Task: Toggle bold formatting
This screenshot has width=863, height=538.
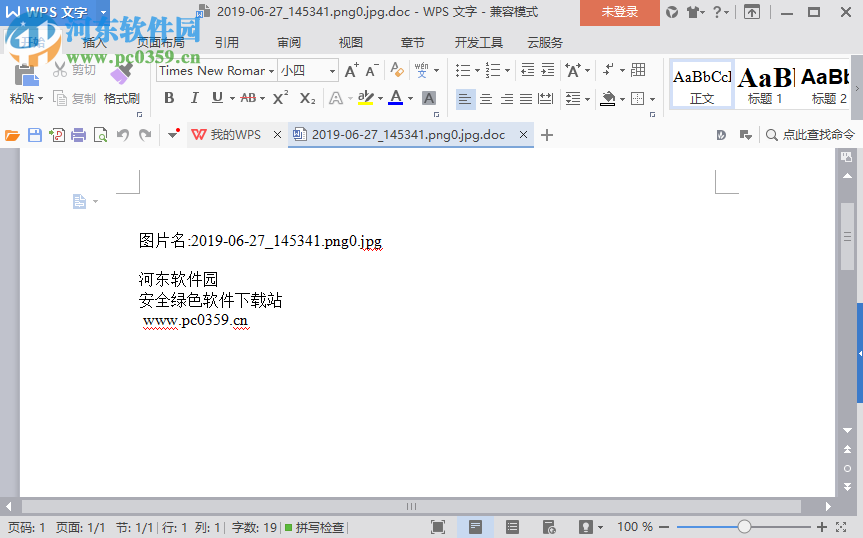Action: pos(169,98)
